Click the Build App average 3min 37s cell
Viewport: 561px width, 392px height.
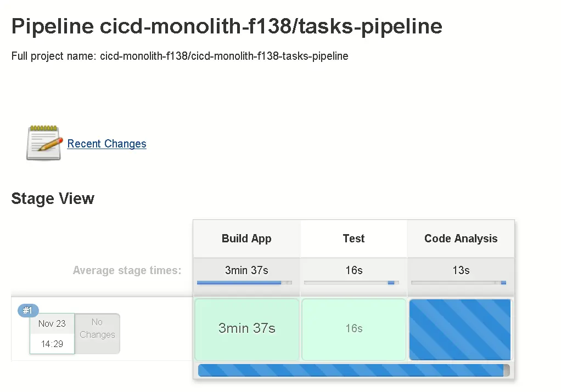click(246, 270)
